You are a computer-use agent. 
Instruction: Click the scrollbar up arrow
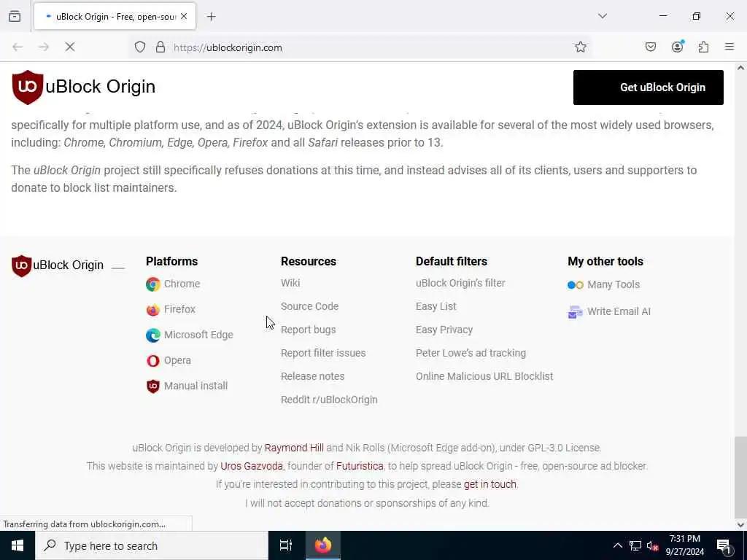click(x=740, y=68)
